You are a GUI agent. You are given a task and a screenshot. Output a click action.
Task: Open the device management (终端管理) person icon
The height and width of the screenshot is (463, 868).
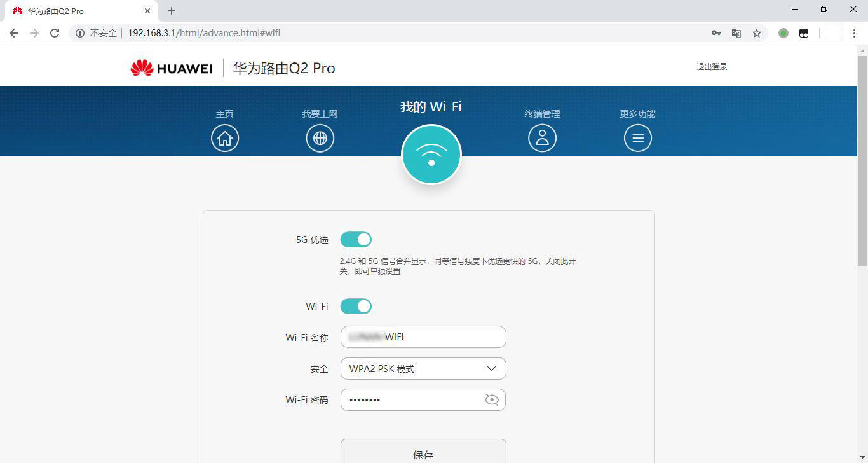(542, 138)
